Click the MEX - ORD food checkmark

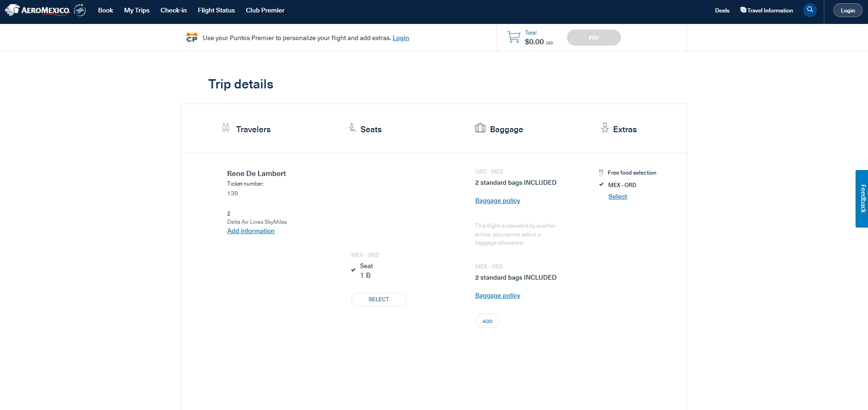click(x=601, y=185)
